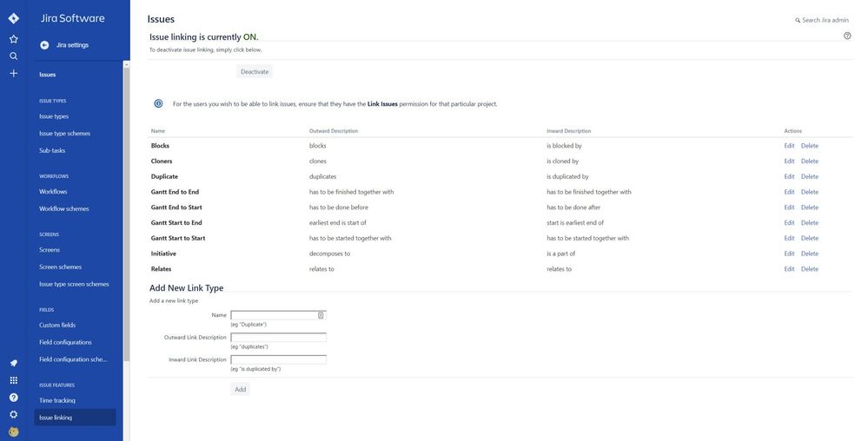Edit the Initiative link type
This screenshot has width=868, height=441.
click(x=790, y=254)
